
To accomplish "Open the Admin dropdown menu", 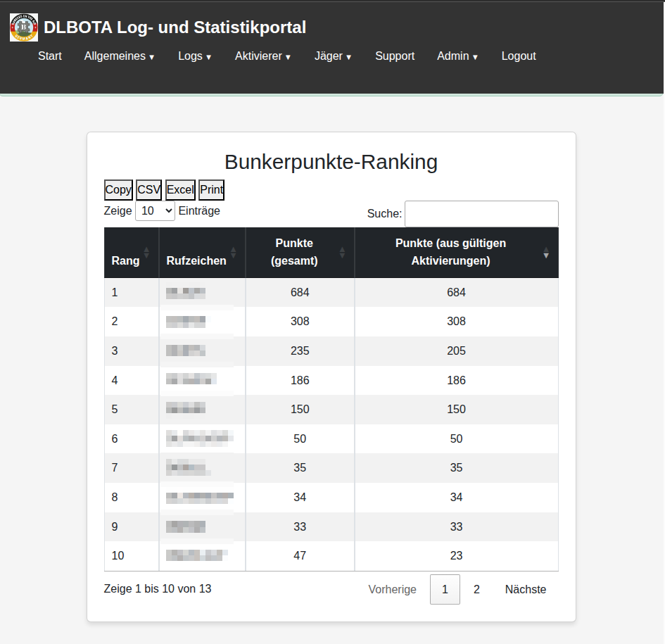I will (457, 56).
